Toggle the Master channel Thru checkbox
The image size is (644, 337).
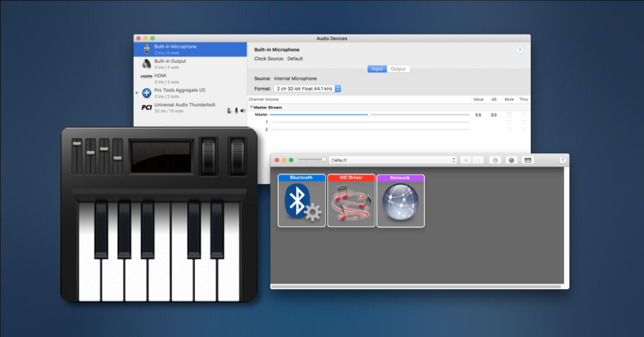(x=523, y=115)
